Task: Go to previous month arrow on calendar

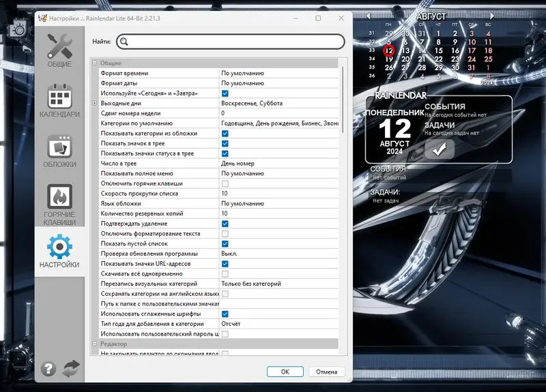Action: tap(369, 16)
